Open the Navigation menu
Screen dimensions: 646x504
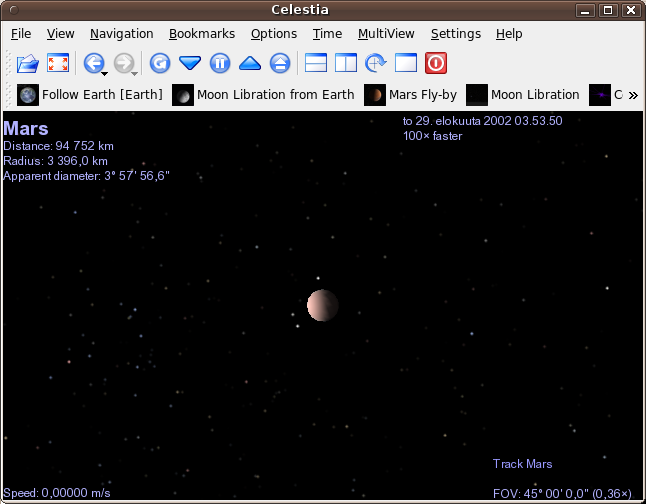[x=121, y=34]
